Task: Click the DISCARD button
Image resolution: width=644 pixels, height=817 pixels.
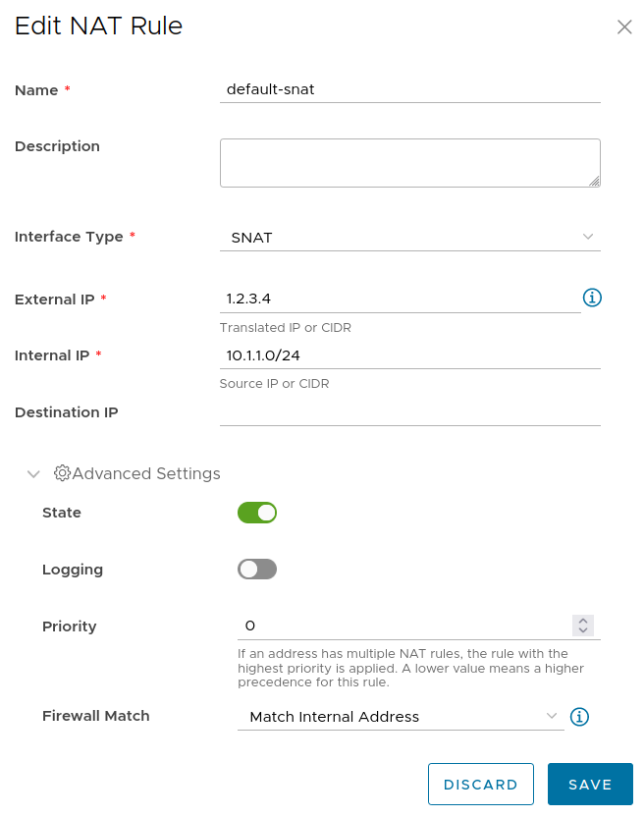Action: tap(481, 784)
